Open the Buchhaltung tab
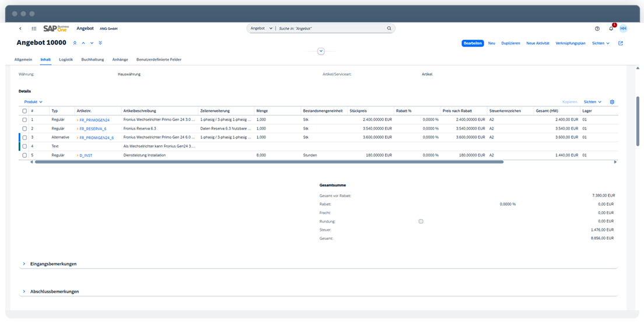This screenshot has height=326, width=644. [x=93, y=59]
